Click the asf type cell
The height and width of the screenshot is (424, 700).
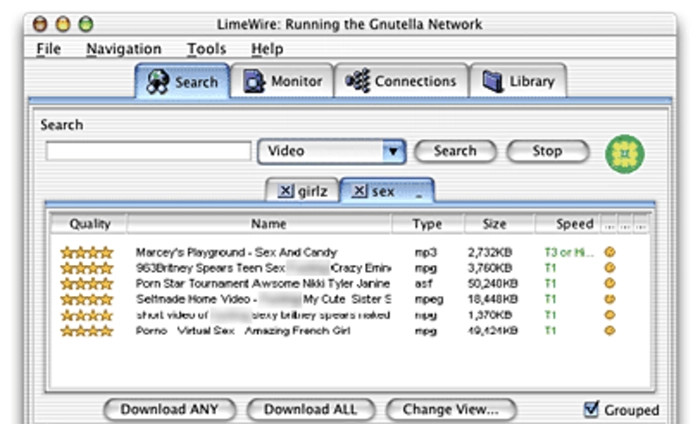pyautogui.click(x=423, y=284)
